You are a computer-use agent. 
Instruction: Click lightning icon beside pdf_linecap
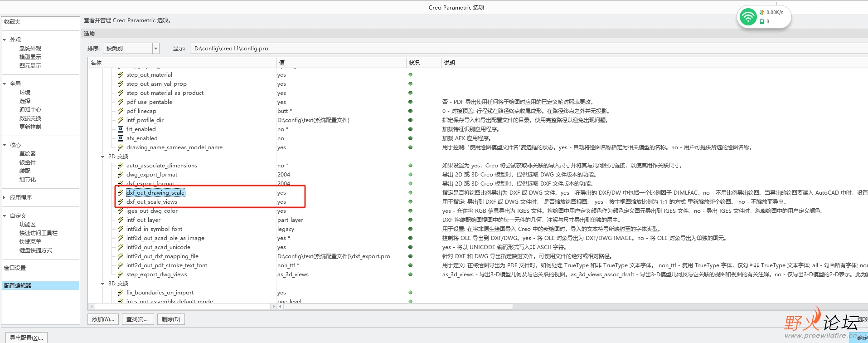pyautogui.click(x=121, y=111)
